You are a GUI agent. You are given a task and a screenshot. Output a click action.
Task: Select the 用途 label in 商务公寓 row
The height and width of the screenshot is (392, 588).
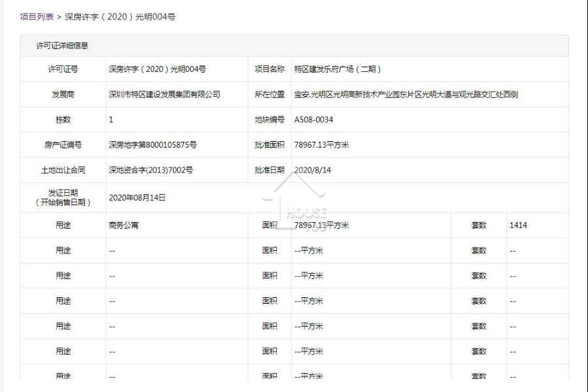(x=63, y=225)
